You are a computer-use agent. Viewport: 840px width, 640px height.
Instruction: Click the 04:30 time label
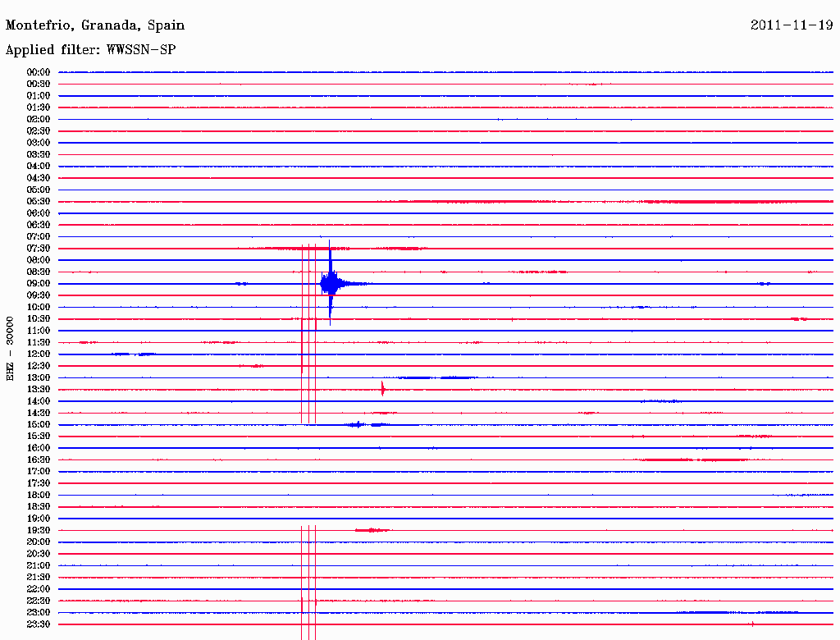pyautogui.click(x=39, y=177)
